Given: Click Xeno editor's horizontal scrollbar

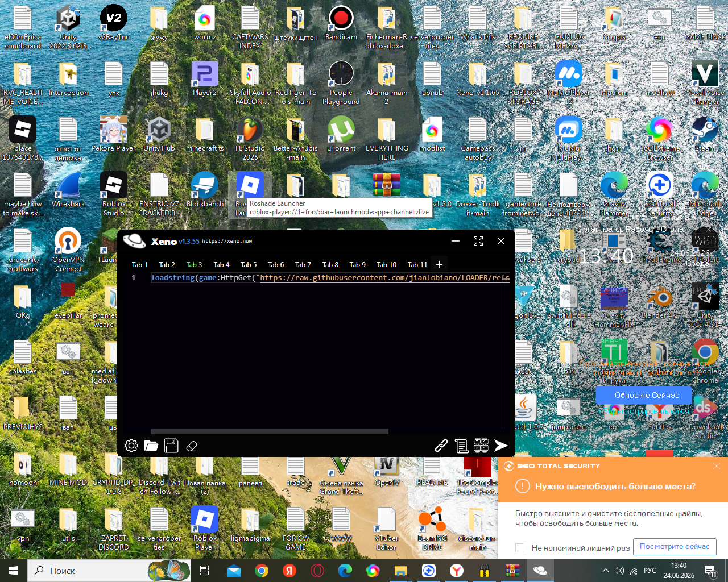Looking at the screenshot, I should [x=270, y=431].
